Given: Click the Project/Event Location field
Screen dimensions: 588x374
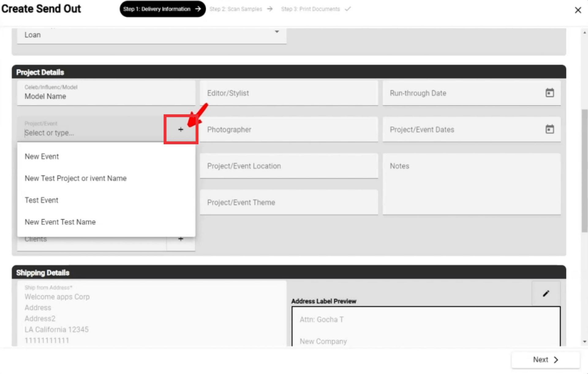Looking at the screenshot, I should (289, 166).
